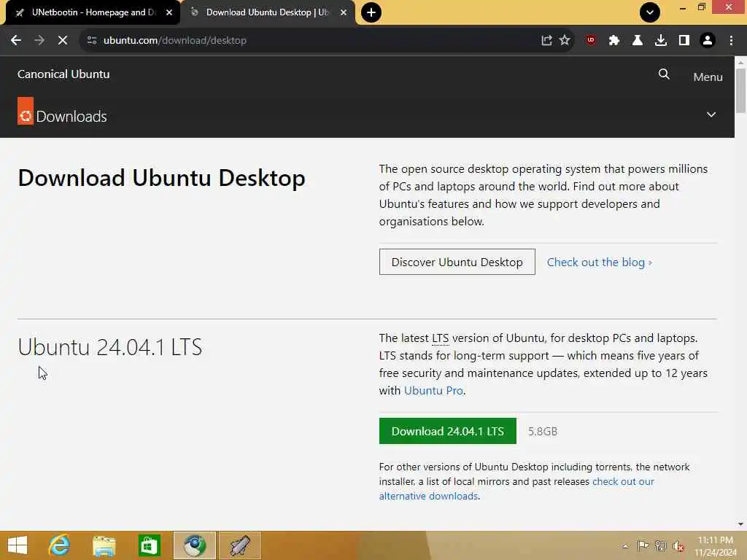
Task: Open site information icon in address bar
Action: pos(92,41)
